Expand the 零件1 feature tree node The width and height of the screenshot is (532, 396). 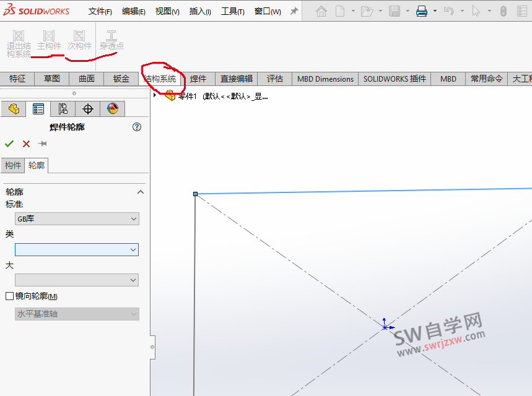[x=154, y=96]
